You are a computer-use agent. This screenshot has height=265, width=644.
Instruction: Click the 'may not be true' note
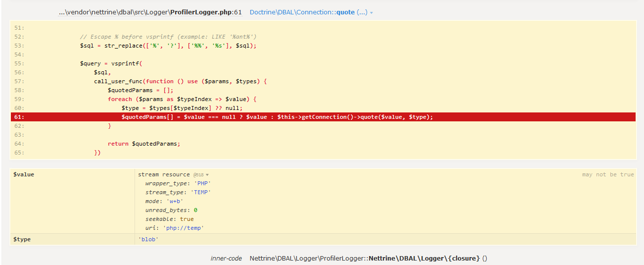coord(608,174)
